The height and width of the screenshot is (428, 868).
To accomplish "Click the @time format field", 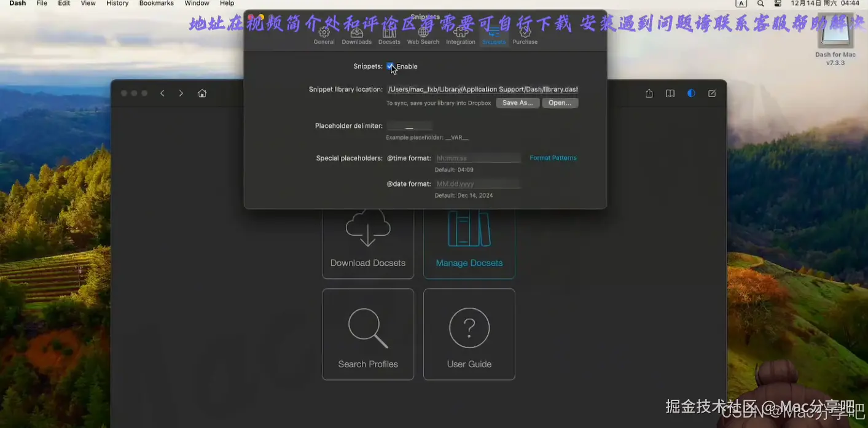I will click(478, 158).
